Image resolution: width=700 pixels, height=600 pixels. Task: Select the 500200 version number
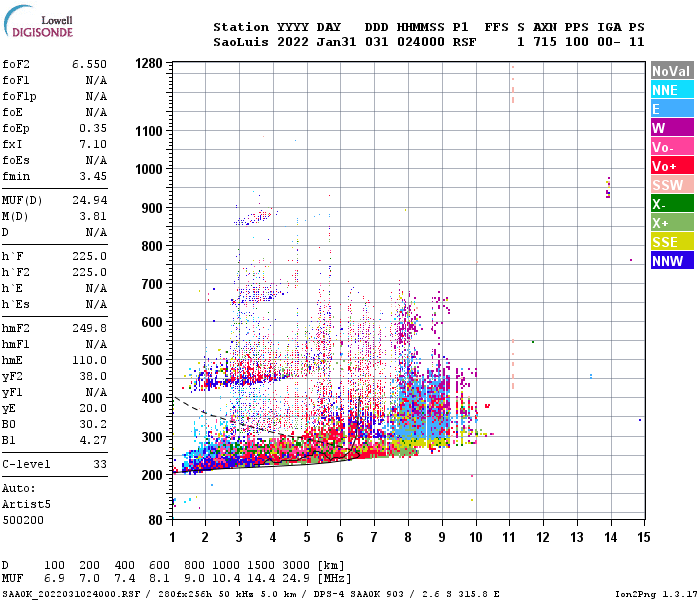23,520
